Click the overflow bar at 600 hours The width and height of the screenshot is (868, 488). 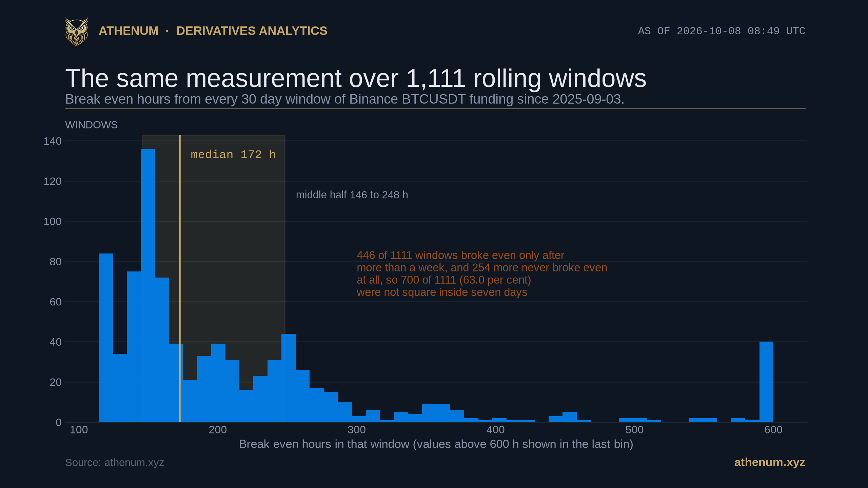766,382
